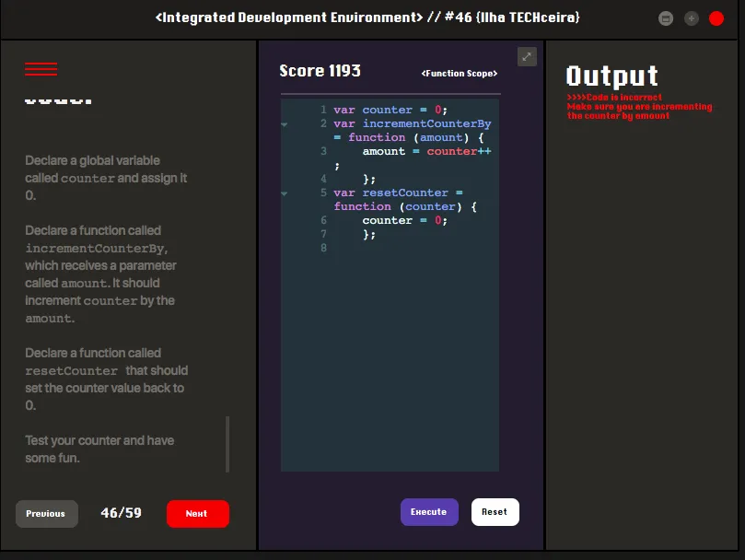Viewport: 745px width, 560px height.
Task: Click line number 6 in gutter
Action: pos(323,220)
